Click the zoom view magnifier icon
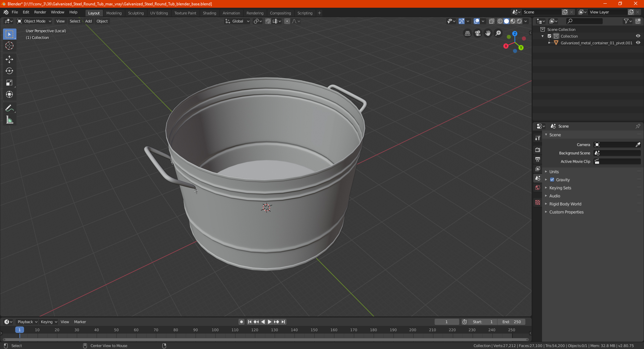This screenshot has width=644, height=349. [498, 33]
